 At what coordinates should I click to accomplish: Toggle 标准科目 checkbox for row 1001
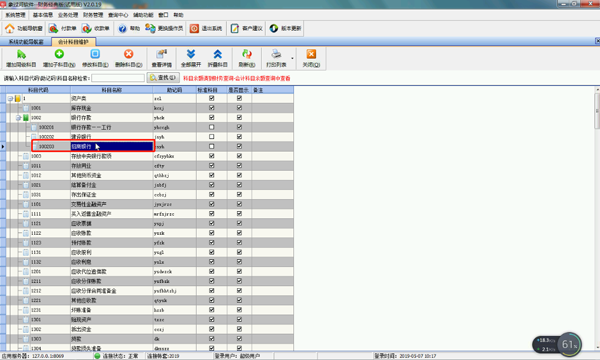pos(212,108)
